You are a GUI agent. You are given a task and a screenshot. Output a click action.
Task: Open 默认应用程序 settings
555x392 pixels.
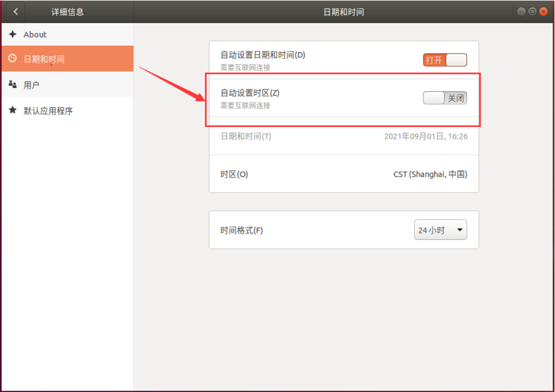tap(67, 110)
